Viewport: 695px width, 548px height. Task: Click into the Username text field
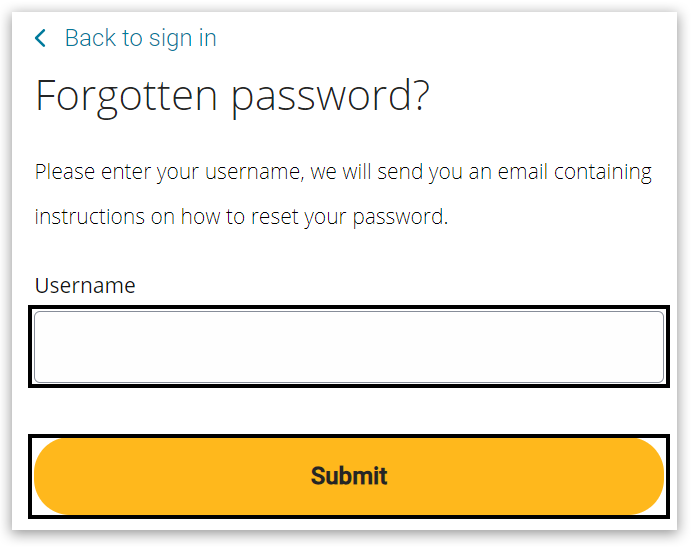coord(349,347)
